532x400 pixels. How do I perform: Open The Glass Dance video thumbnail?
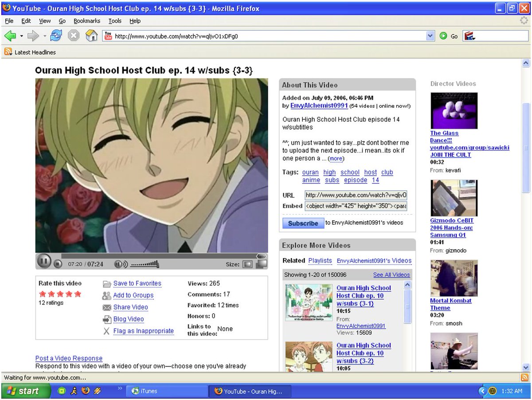coord(454,111)
